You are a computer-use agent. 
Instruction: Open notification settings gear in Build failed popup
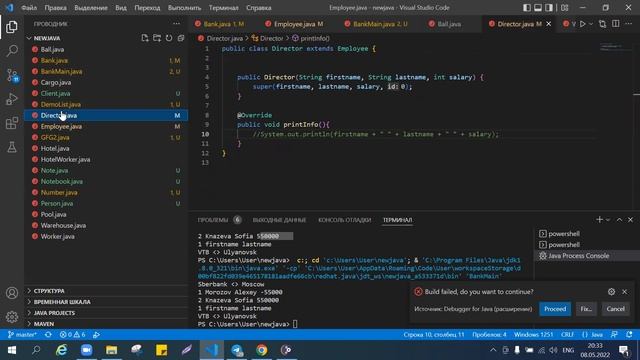point(611,291)
